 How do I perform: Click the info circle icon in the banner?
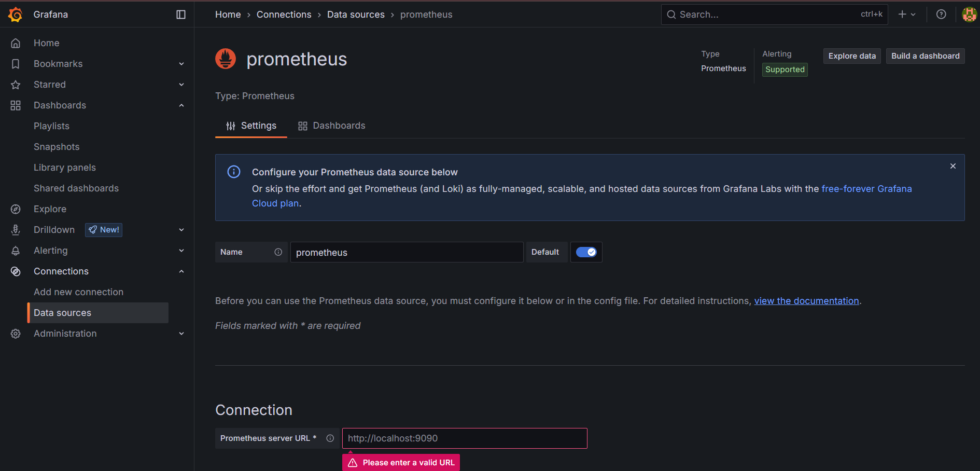point(234,172)
